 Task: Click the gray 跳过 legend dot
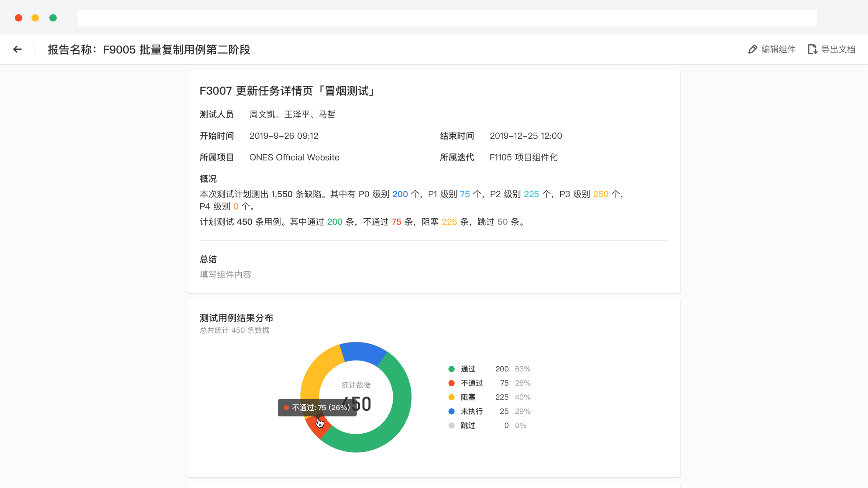(451, 426)
